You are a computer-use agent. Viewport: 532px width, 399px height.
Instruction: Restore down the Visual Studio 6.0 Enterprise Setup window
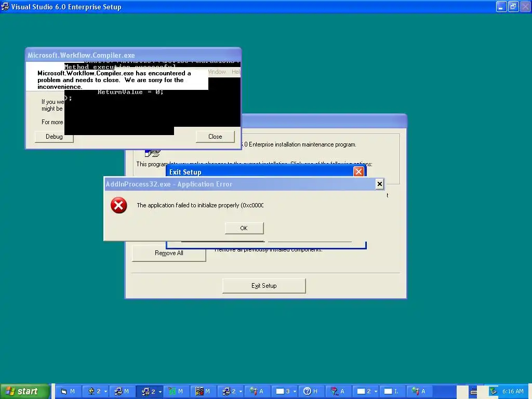coord(513,6)
